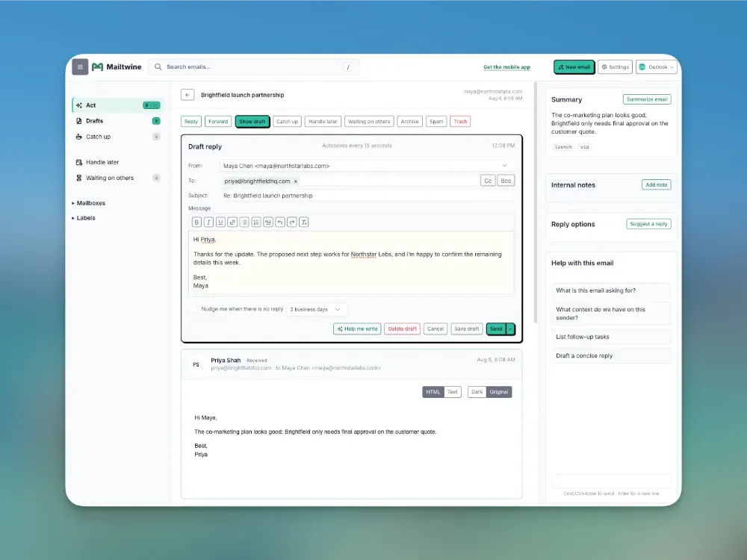Image resolution: width=747 pixels, height=560 pixels.
Task: Apply bold formatting in the message toolbar
Action: point(196,223)
